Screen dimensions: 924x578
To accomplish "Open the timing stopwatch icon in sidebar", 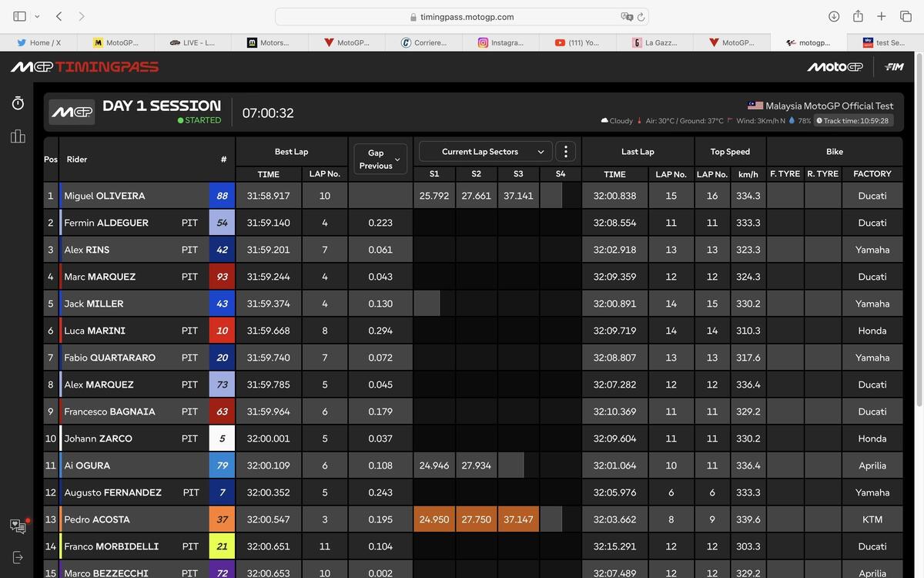I will pos(18,103).
